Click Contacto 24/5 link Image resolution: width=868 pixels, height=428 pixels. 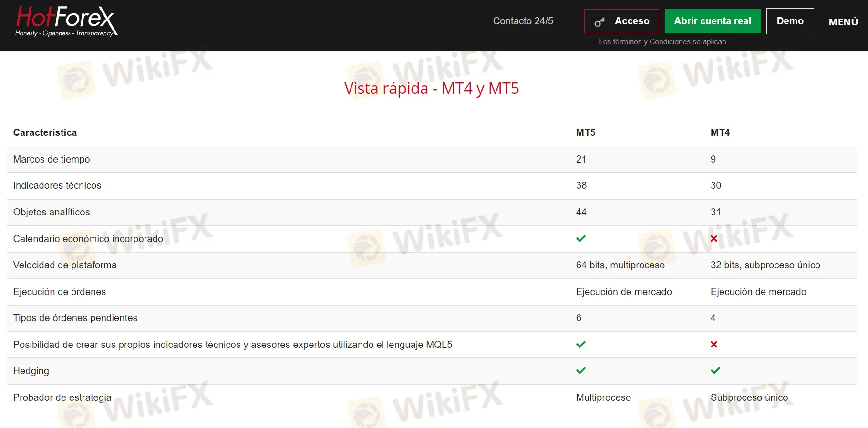523,21
